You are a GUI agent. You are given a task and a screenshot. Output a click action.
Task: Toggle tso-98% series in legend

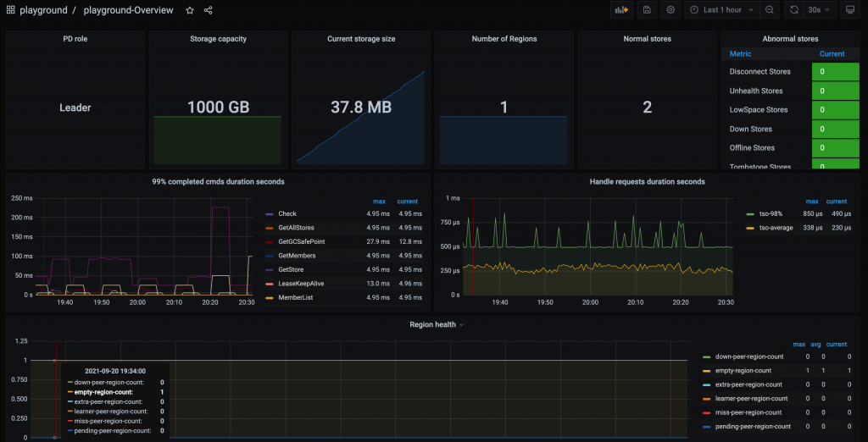(x=771, y=213)
